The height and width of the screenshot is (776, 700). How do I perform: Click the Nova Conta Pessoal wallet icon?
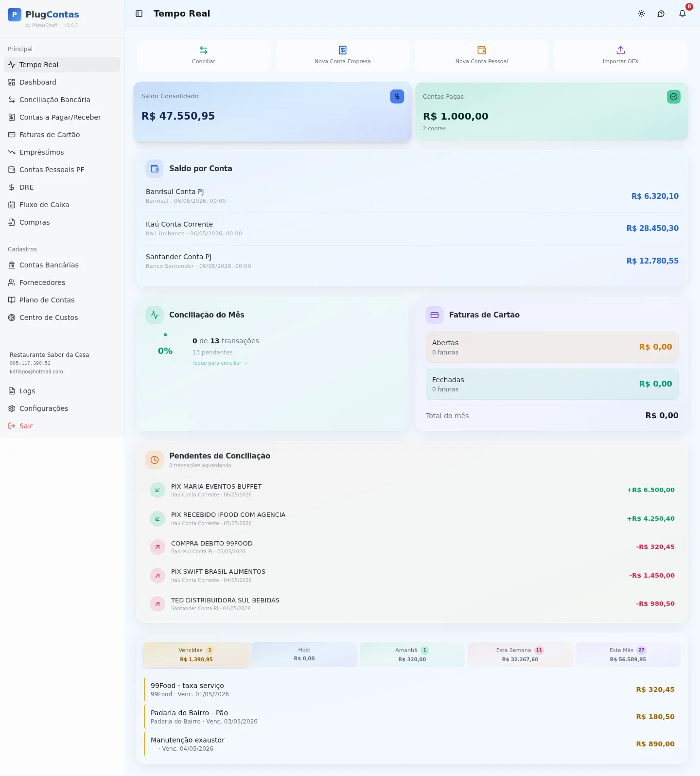tap(482, 50)
